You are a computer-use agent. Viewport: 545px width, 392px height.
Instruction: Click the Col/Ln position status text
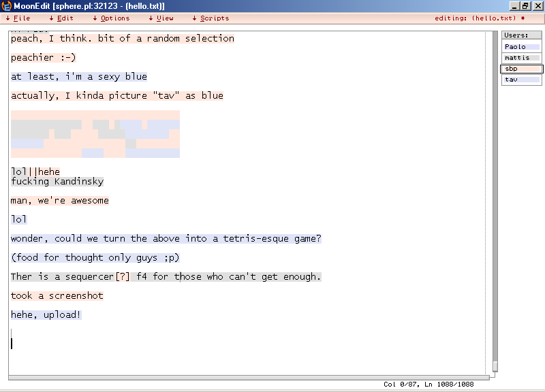coord(429,385)
